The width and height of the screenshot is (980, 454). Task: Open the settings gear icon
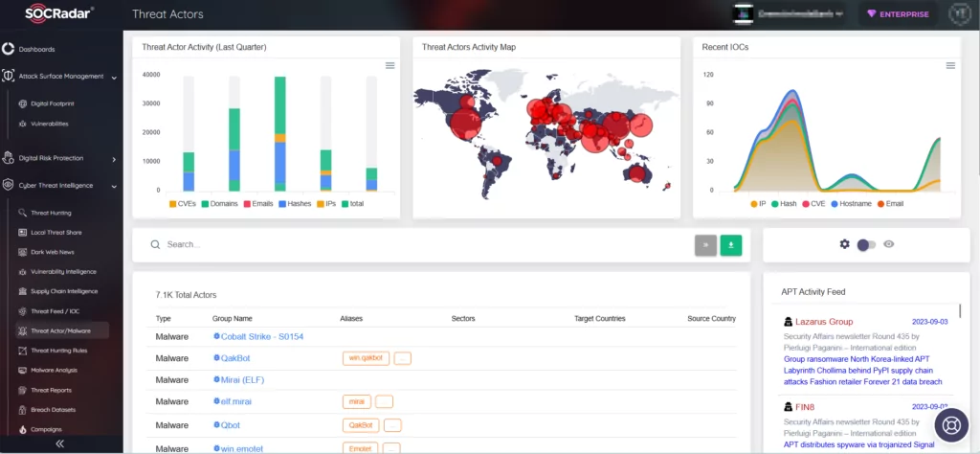point(844,244)
